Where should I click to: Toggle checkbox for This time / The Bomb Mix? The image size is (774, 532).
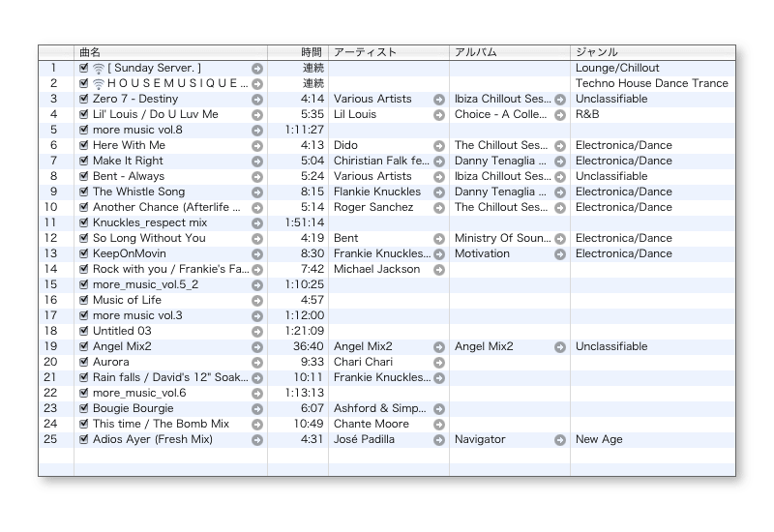tap(84, 424)
